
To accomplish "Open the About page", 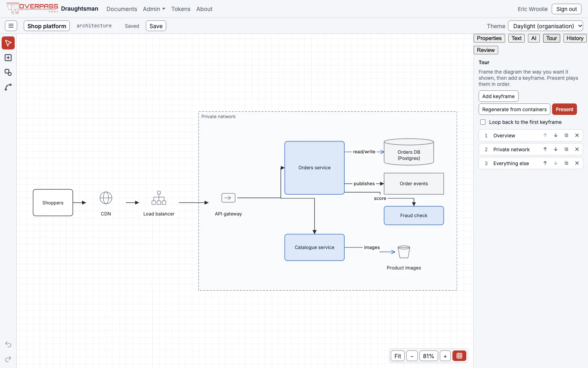I will point(204,9).
